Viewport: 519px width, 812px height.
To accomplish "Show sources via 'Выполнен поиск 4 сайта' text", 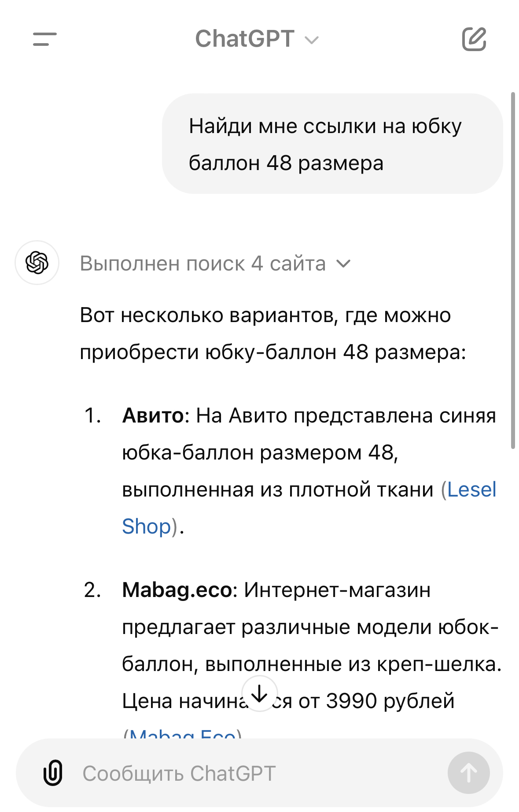I will (203, 263).
